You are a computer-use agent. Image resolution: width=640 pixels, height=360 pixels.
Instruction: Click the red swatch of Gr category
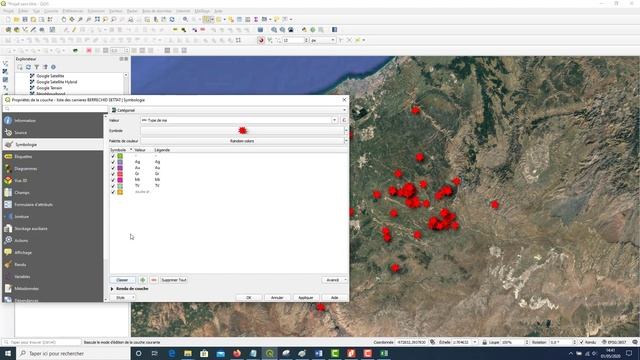120,174
